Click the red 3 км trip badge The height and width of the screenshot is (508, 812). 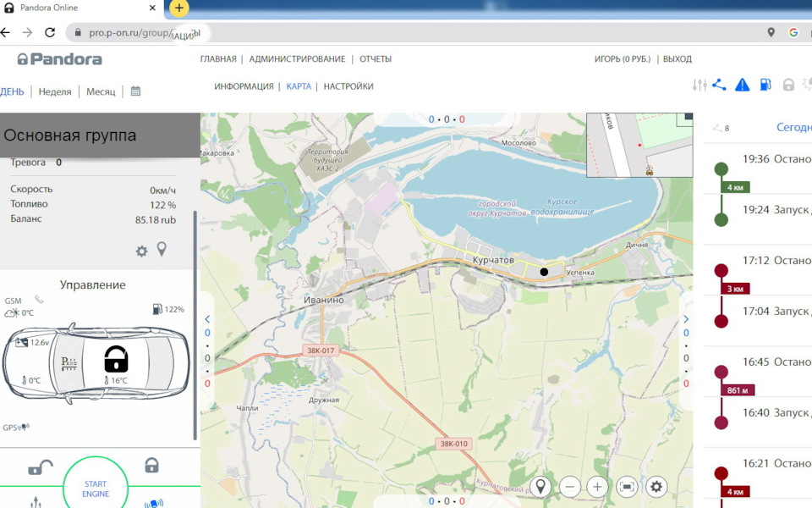point(735,289)
